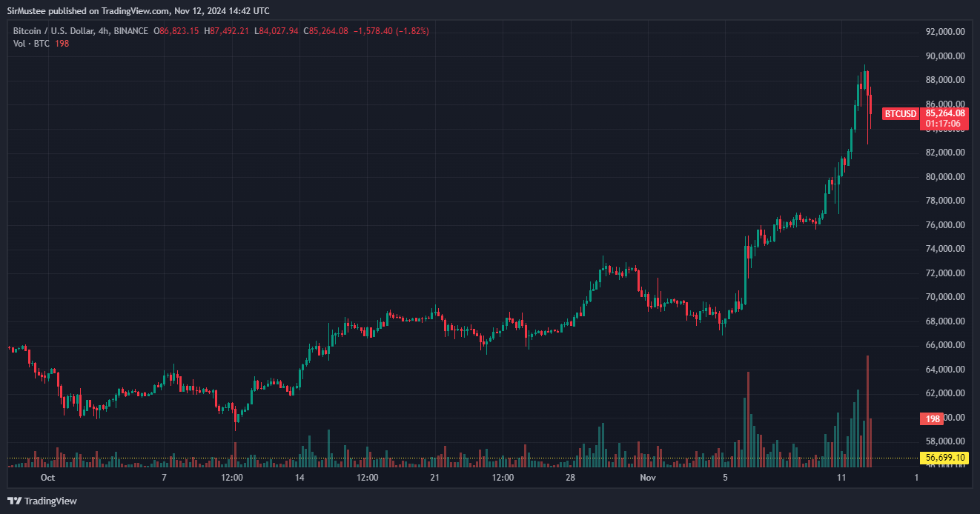The width and height of the screenshot is (980, 514).
Task: Select the Vol · BTC indicator legend
Action: pyautogui.click(x=32, y=44)
